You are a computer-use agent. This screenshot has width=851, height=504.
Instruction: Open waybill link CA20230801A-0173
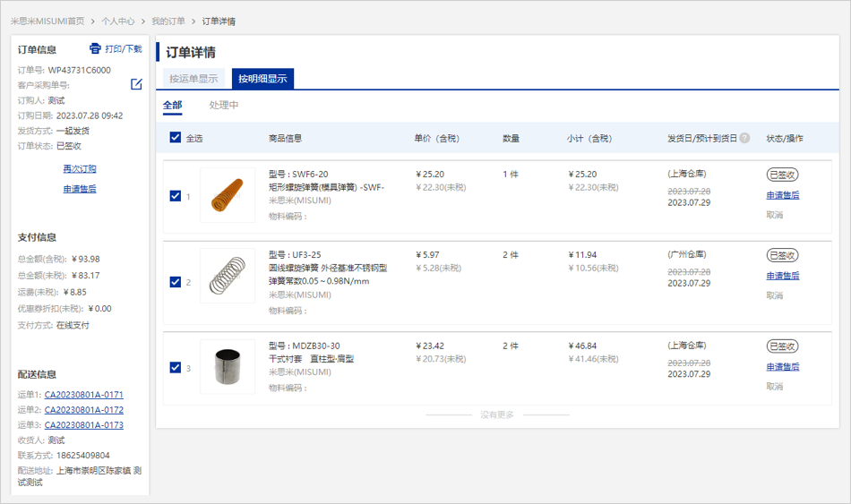coord(84,425)
